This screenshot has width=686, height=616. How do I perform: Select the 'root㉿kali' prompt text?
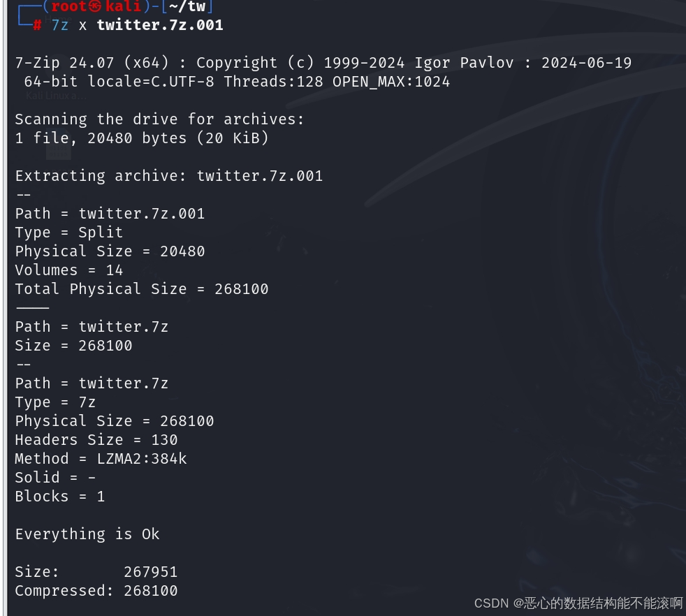pos(96,6)
